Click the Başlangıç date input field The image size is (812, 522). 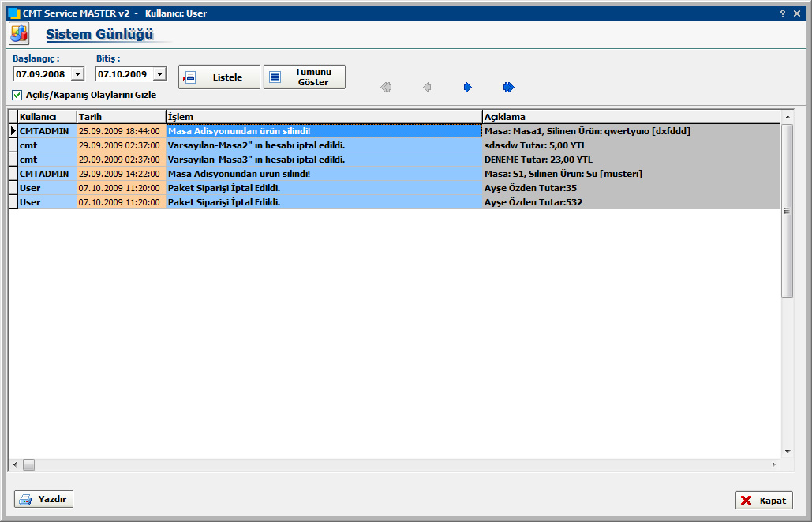click(x=42, y=74)
